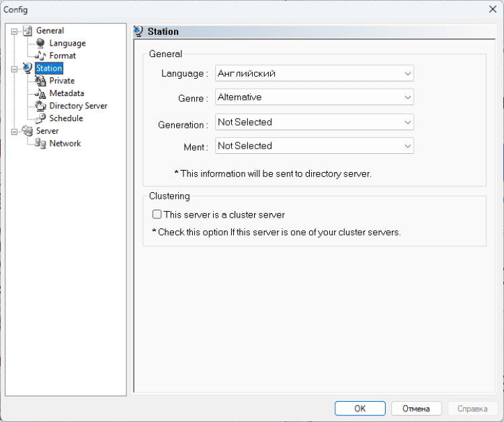The height and width of the screenshot is (422, 504).
Task: Collapse the General tree node
Action: pos(14,31)
